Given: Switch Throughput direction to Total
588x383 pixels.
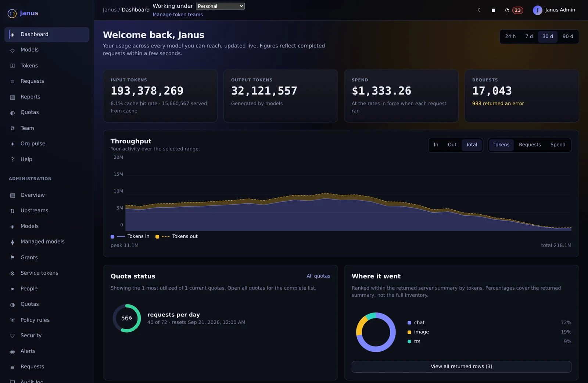Looking at the screenshot, I should point(472,145).
